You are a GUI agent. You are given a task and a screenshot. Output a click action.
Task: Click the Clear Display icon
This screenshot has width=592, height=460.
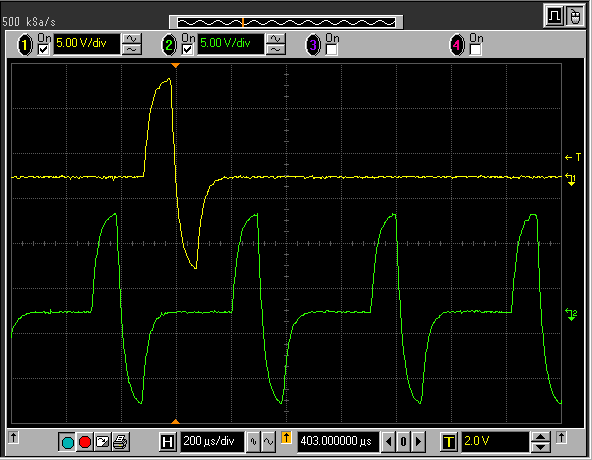102,441
